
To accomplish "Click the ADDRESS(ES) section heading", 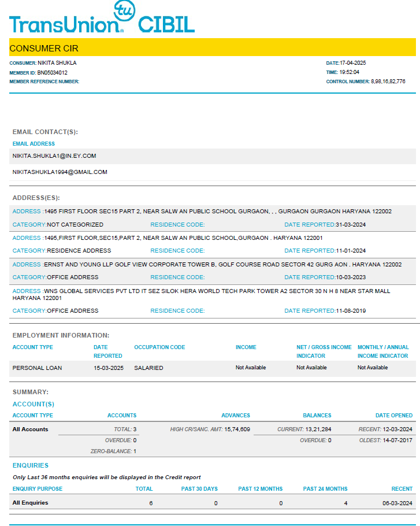I will [36, 198].
